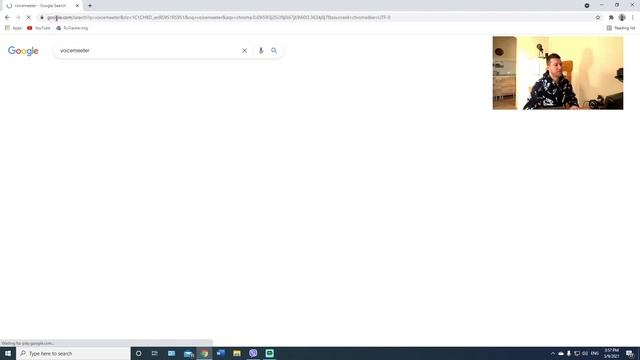
Task: Open the taskbar clock and date
Action: [612, 353]
